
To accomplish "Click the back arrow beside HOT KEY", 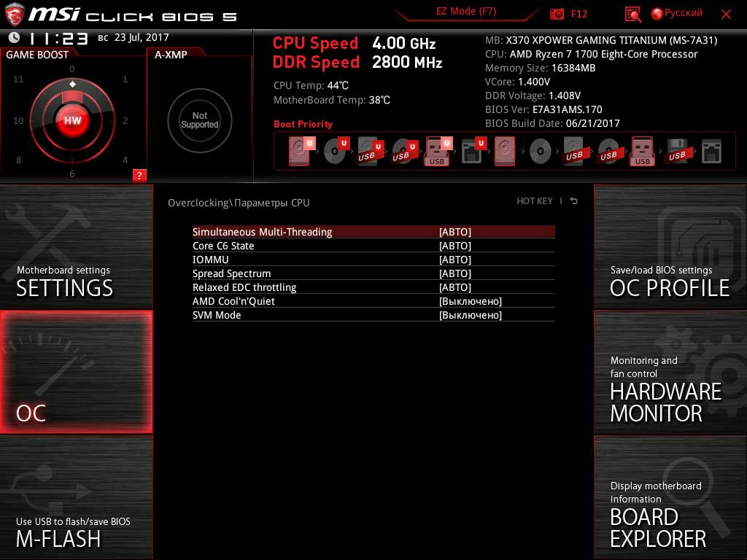I will 574,201.
